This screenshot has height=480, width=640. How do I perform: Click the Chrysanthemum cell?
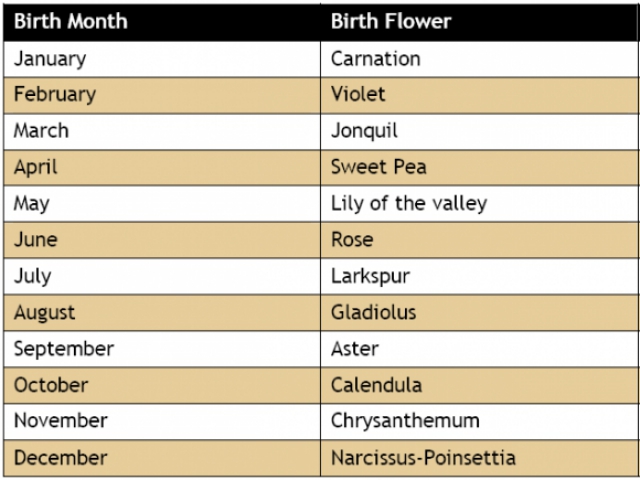click(479, 421)
